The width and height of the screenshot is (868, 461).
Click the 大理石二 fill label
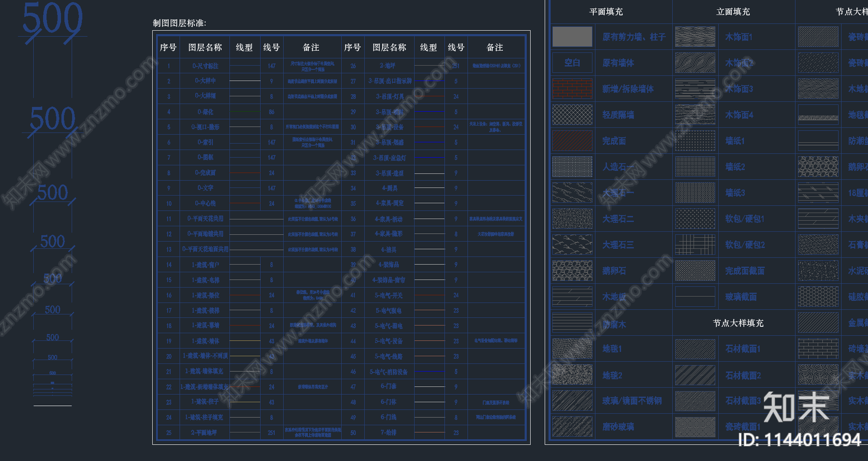[618, 219]
